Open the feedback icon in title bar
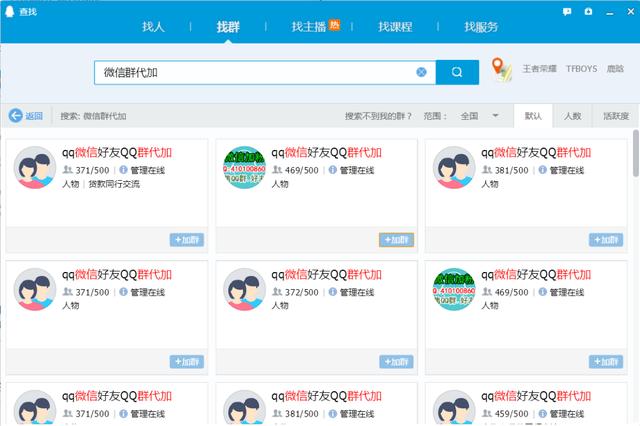 tap(567, 11)
